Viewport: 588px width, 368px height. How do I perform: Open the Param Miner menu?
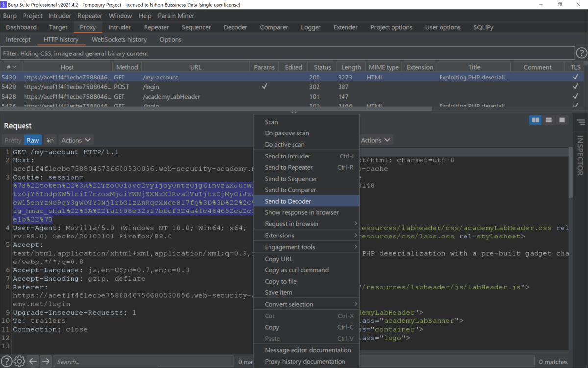click(x=176, y=16)
